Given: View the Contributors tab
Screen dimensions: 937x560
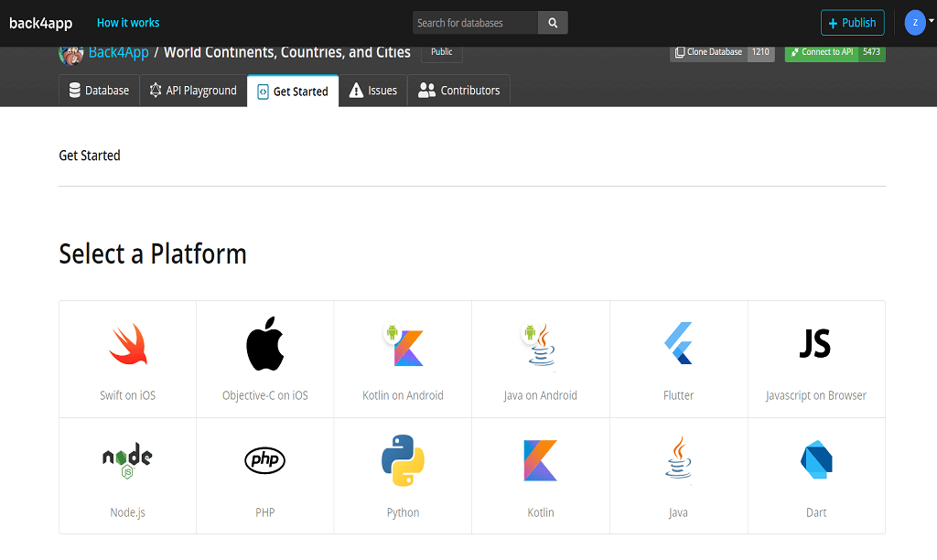Looking at the screenshot, I should pyautogui.click(x=458, y=91).
